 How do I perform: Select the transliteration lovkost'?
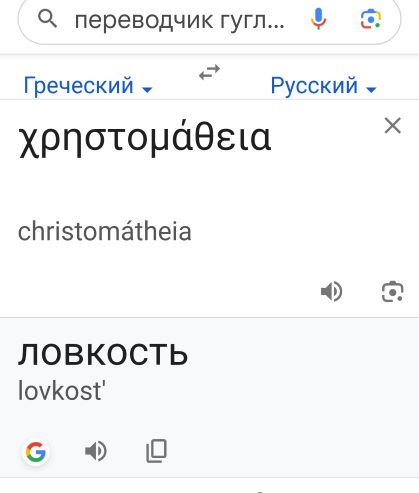(x=62, y=391)
